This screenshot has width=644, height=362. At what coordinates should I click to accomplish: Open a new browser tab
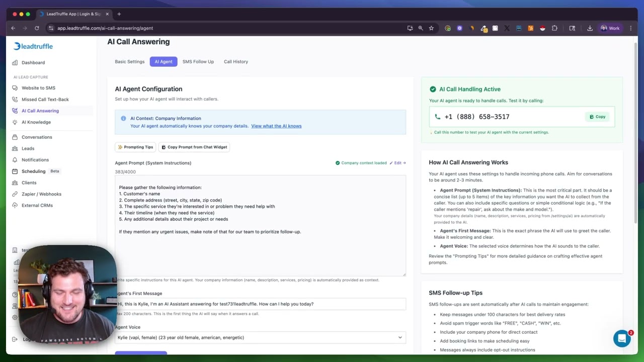(x=119, y=14)
